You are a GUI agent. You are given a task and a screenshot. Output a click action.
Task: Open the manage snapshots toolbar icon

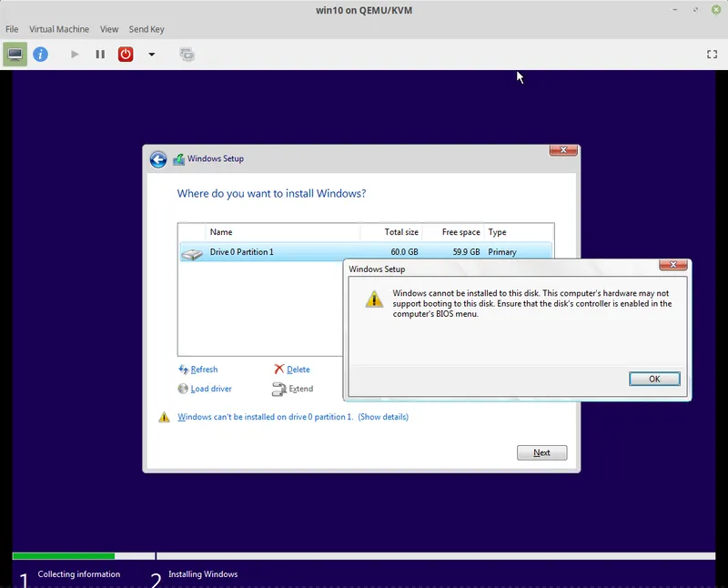point(187,55)
